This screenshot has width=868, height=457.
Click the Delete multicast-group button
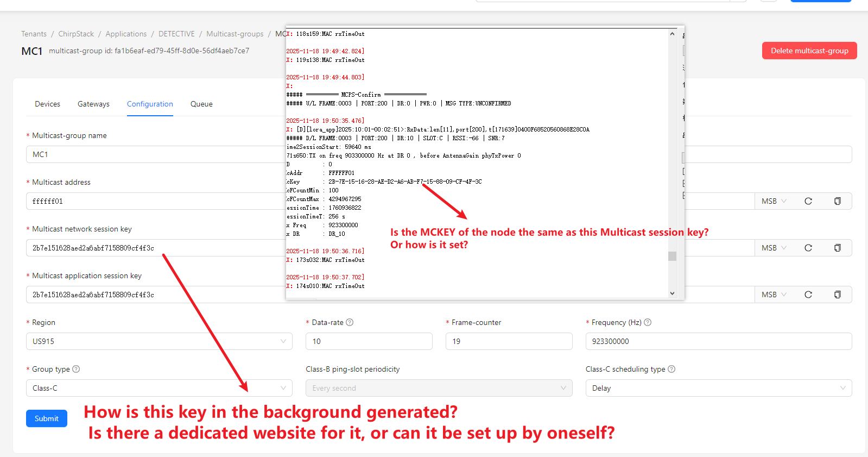click(809, 51)
